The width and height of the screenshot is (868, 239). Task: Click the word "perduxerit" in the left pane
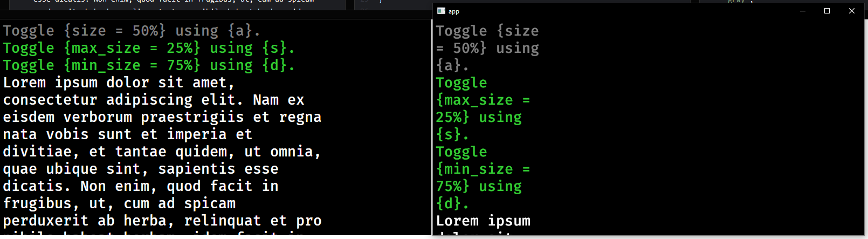[x=46, y=221]
